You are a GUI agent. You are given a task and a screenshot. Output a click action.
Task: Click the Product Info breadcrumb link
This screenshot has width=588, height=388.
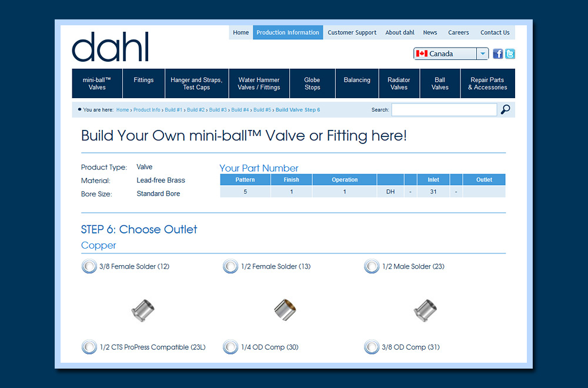tap(146, 110)
